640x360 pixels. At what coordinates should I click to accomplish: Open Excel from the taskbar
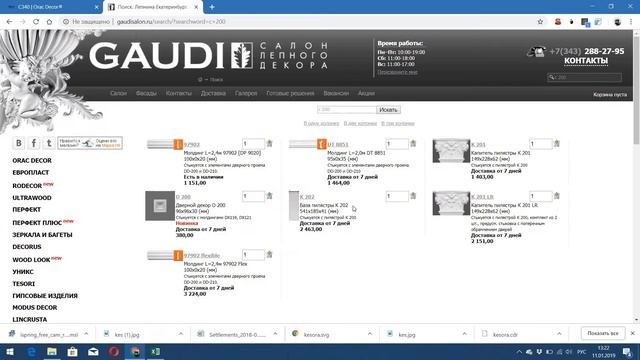click(155, 352)
